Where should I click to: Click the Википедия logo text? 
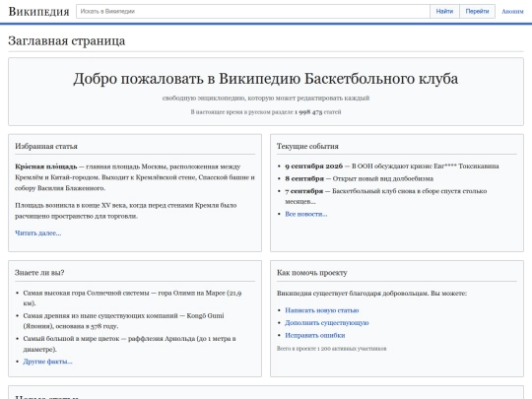[38, 12]
